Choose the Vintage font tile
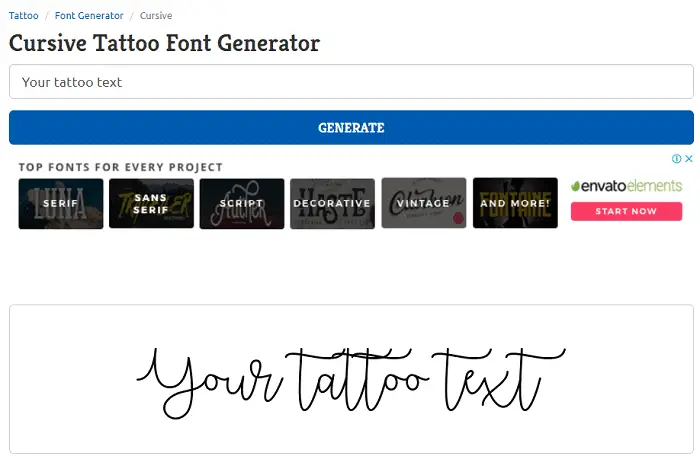Viewport: 700px width, 456px height. click(x=424, y=204)
